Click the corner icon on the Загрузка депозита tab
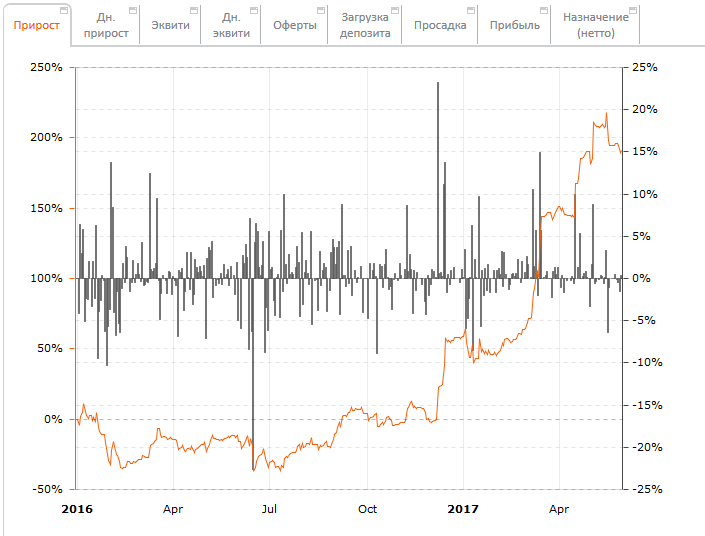This screenshot has height=536, width=705. (x=394, y=10)
